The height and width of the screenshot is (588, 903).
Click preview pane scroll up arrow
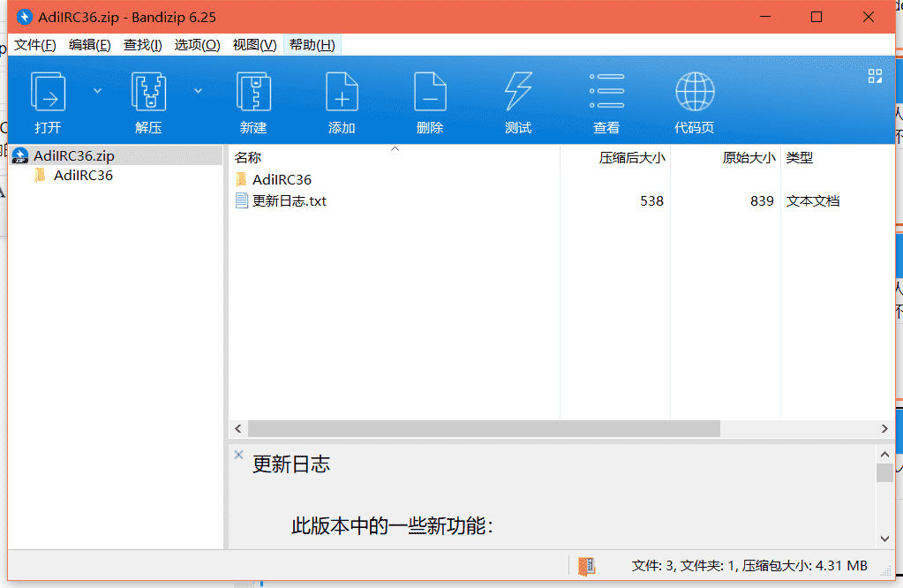coord(884,455)
